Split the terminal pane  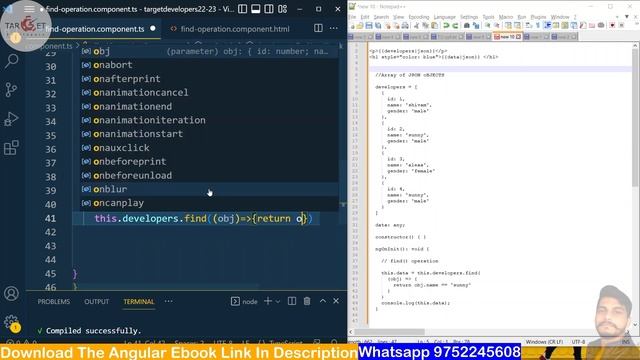292,301
